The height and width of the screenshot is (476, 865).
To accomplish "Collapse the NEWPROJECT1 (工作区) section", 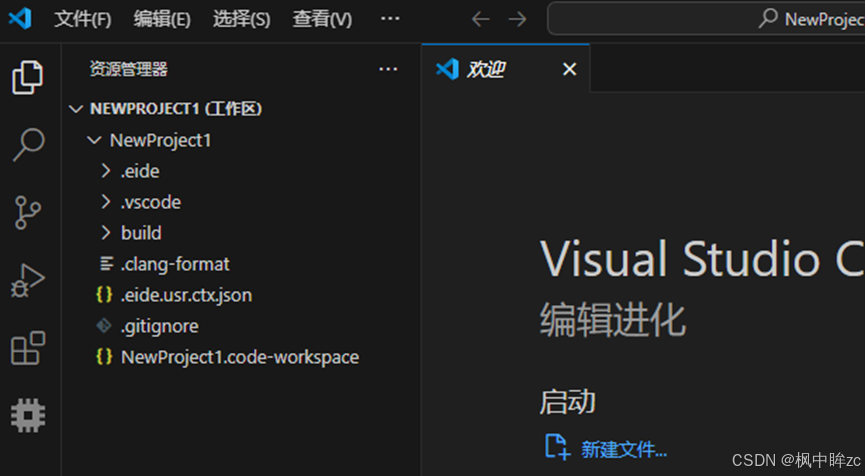I will (x=76, y=109).
